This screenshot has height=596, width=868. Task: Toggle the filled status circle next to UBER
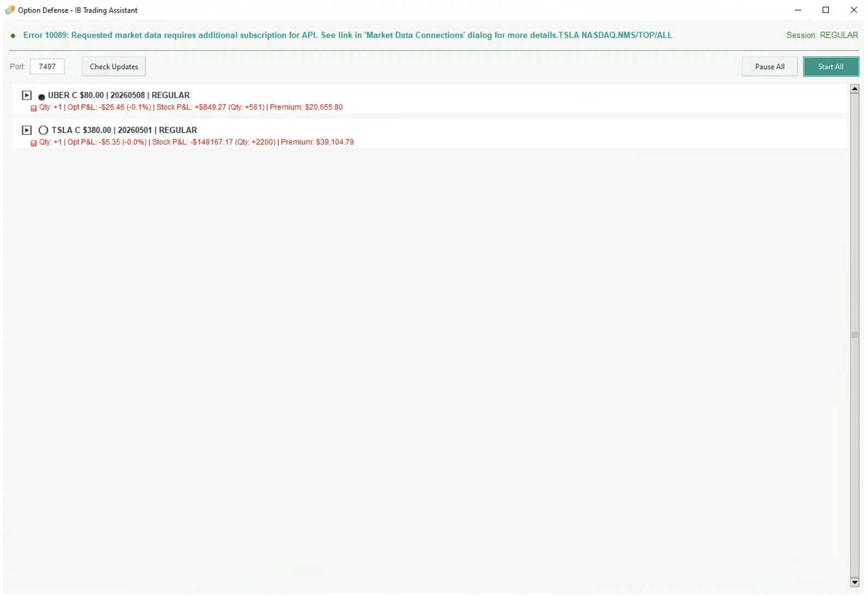pyautogui.click(x=41, y=97)
